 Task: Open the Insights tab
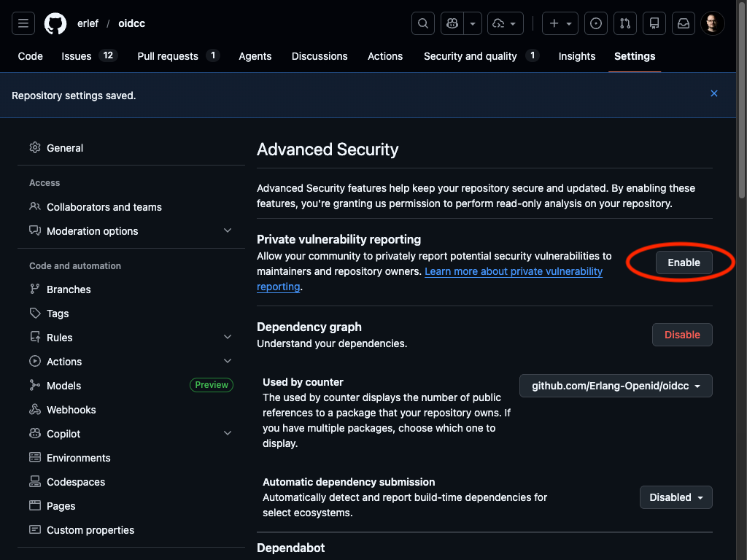point(577,56)
